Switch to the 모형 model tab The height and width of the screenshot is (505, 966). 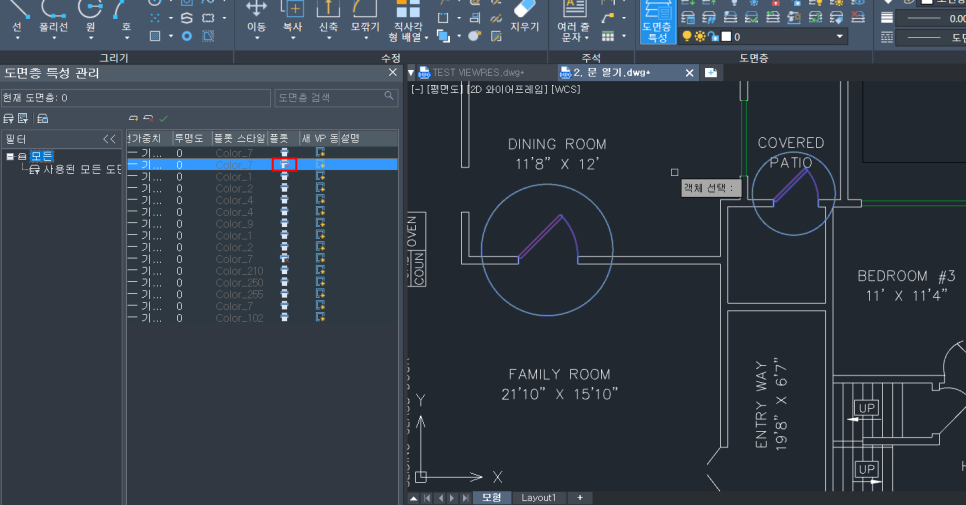point(491,498)
